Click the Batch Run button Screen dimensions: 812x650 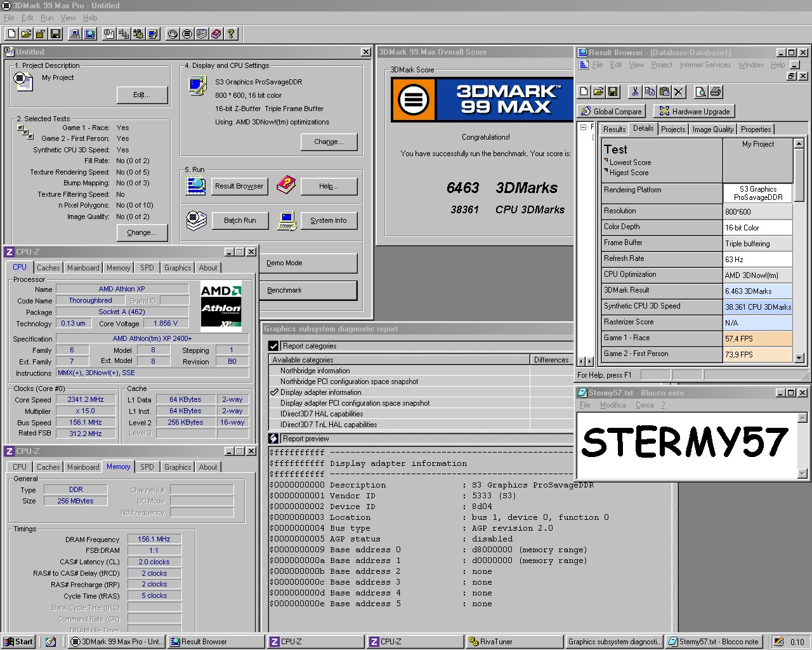point(240,220)
